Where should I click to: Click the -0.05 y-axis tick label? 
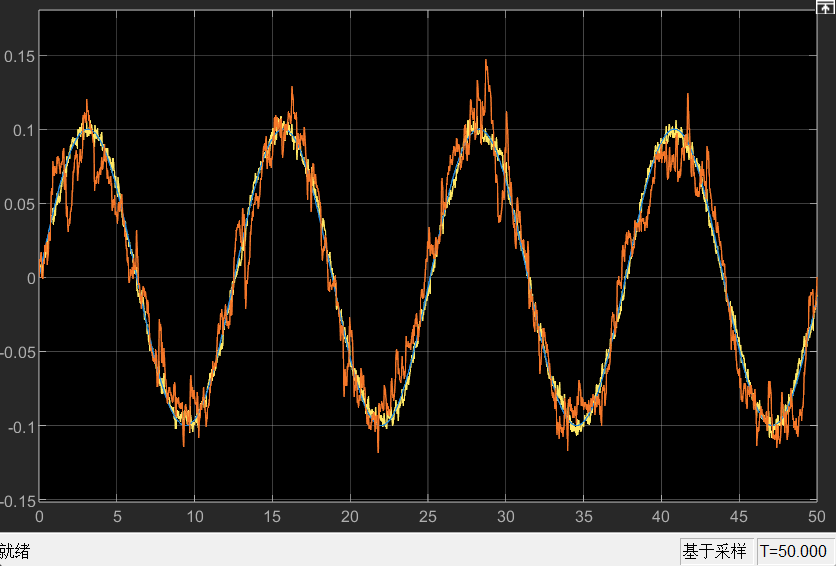pos(18,352)
